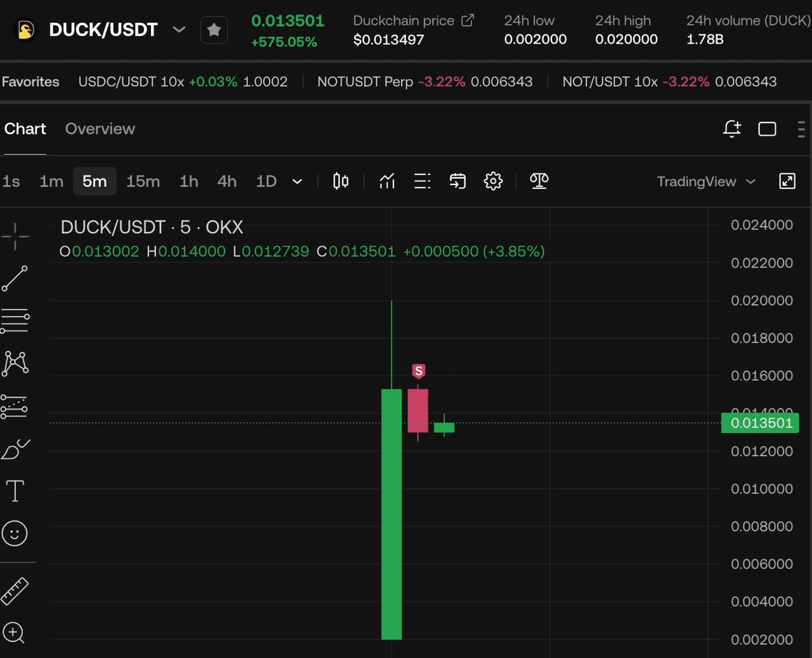
Task: Click the 0.024000 price axis label
Action: pyautogui.click(x=762, y=225)
